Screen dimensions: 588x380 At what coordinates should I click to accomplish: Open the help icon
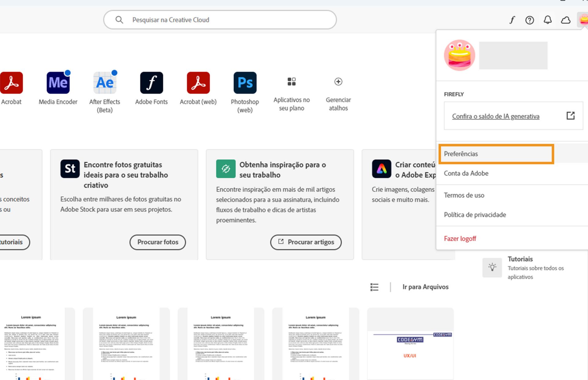click(530, 20)
